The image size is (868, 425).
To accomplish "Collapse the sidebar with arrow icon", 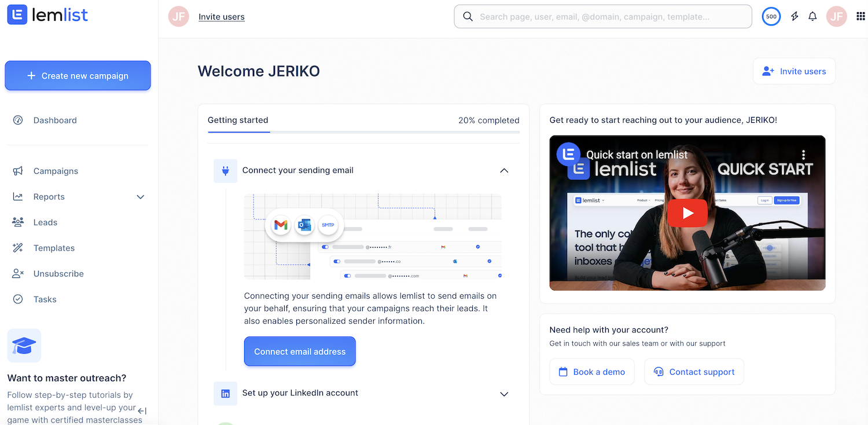I will point(142,411).
